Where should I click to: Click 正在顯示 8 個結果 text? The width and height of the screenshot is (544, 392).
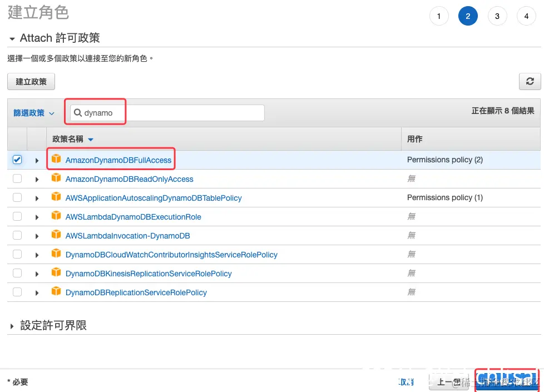point(503,111)
